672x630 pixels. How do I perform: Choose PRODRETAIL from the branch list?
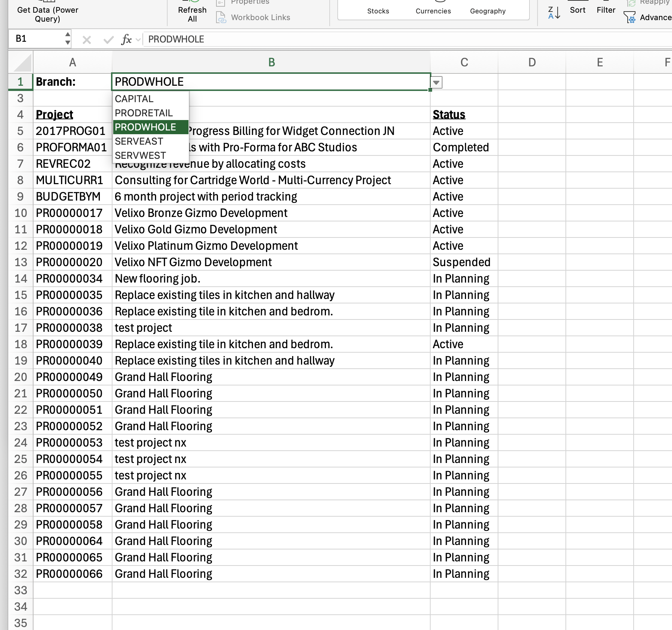(x=151, y=113)
